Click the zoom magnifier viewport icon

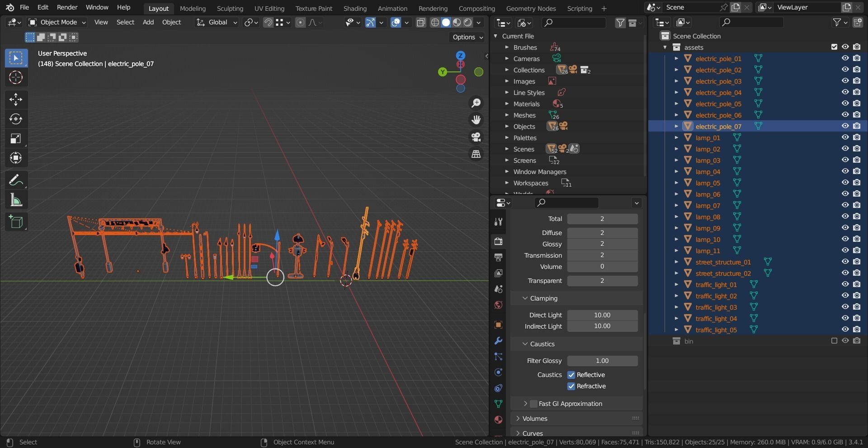point(476,103)
